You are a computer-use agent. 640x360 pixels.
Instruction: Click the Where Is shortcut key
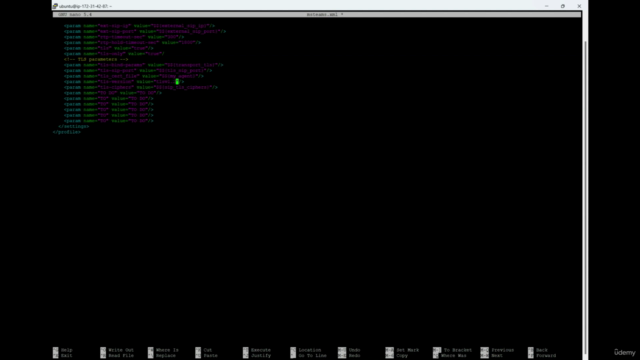(x=151, y=350)
